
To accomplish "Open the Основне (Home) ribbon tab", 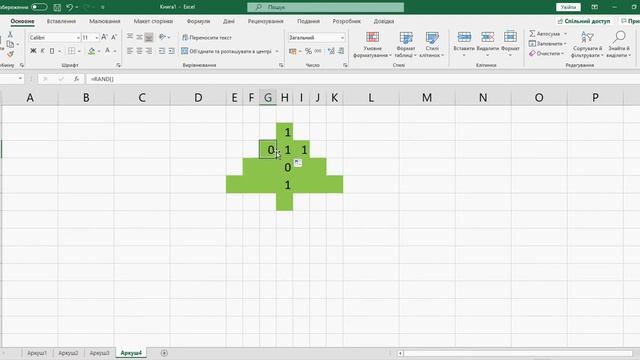I will click(22, 21).
